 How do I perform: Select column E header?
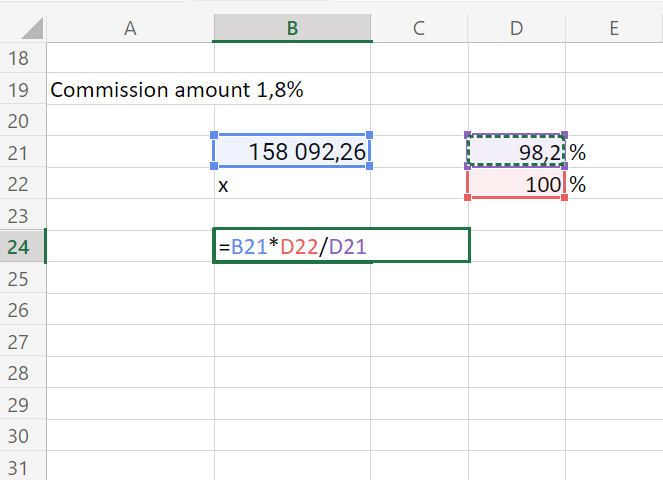pos(614,28)
